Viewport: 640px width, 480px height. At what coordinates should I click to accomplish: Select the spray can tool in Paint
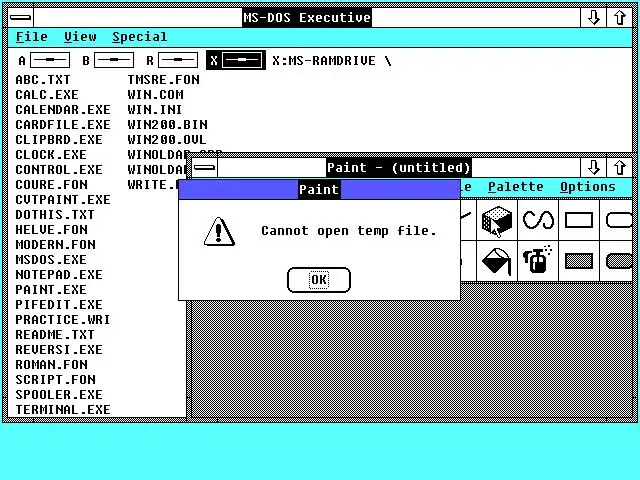coord(538,261)
